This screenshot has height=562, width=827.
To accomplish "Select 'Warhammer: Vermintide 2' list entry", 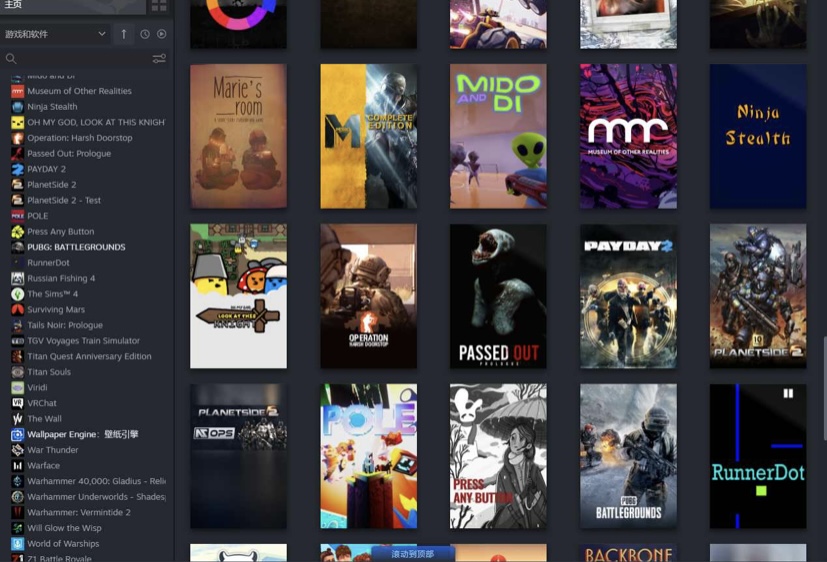I will click(x=79, y=512).
